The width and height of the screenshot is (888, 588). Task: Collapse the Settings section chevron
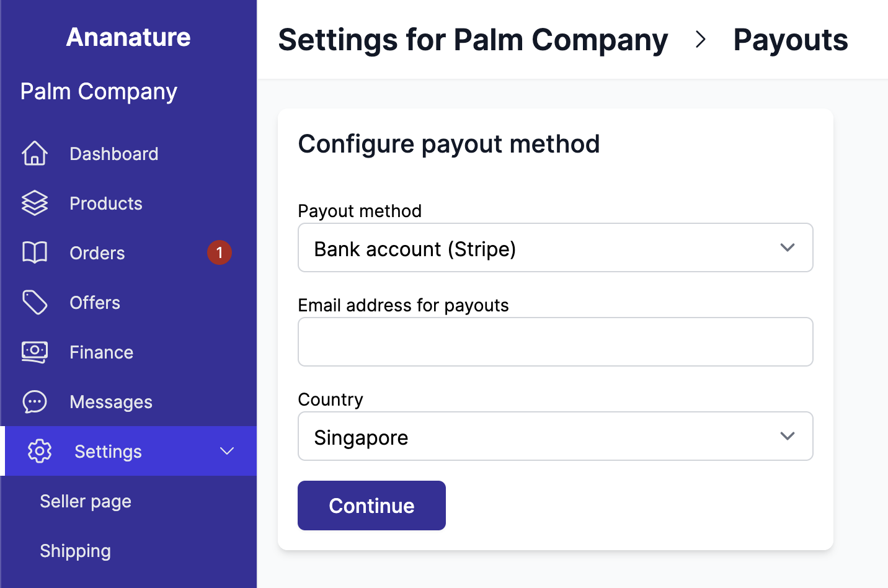coord(226,451)
